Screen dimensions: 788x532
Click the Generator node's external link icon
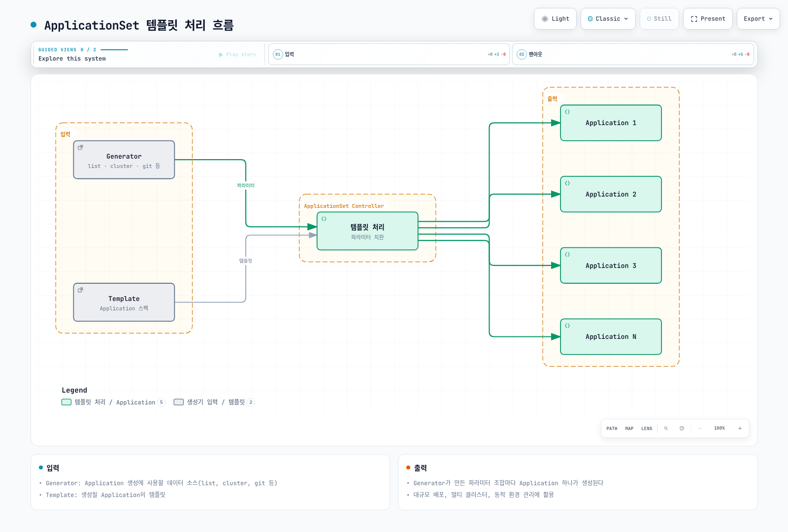tap(80, 147)
